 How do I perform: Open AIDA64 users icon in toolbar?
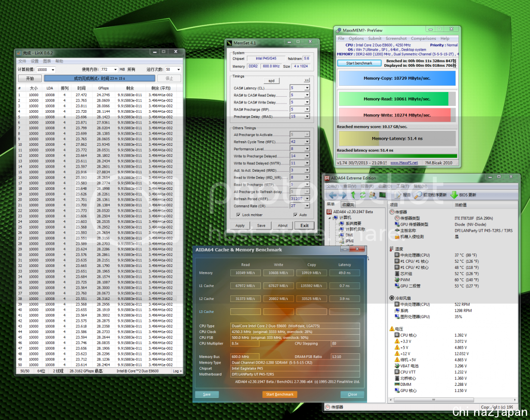(373, 195)
